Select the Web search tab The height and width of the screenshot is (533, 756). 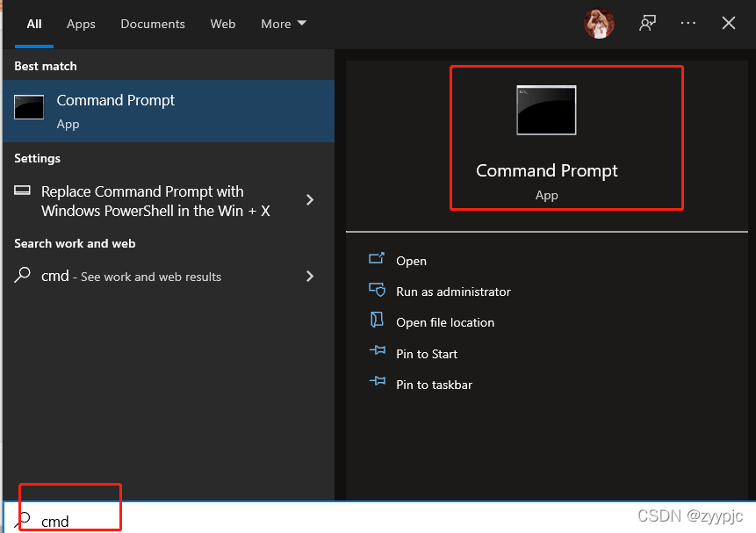(x=223, y=24)
